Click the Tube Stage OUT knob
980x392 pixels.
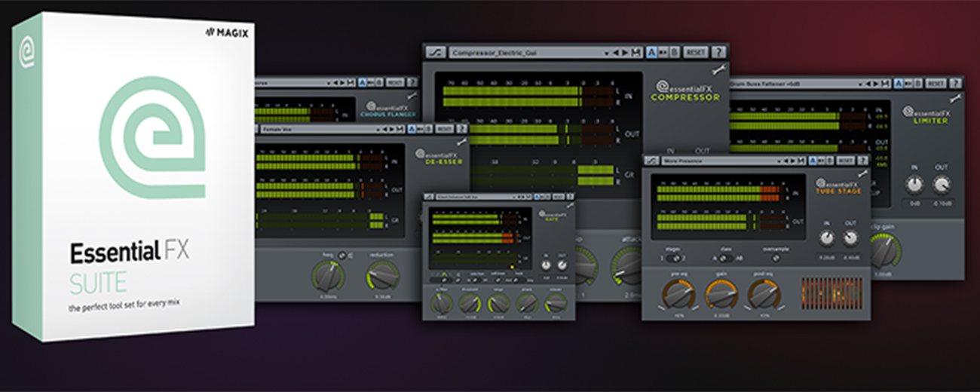pyautogui.click(x=850, y=238)
